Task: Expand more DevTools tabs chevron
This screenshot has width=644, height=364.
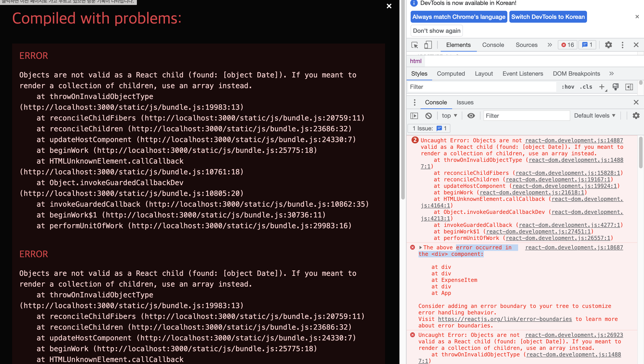Action: click(550, 45)
